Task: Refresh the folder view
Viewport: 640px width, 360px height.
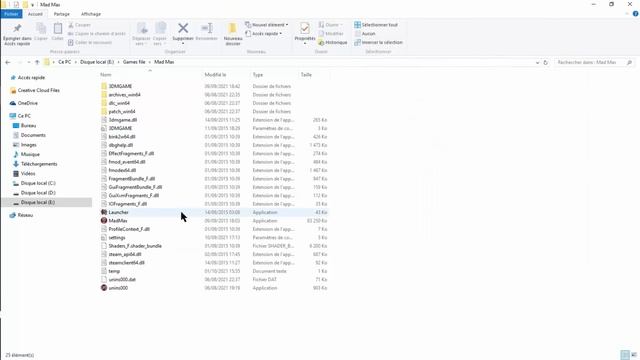Action: click(x=545, y=62)
